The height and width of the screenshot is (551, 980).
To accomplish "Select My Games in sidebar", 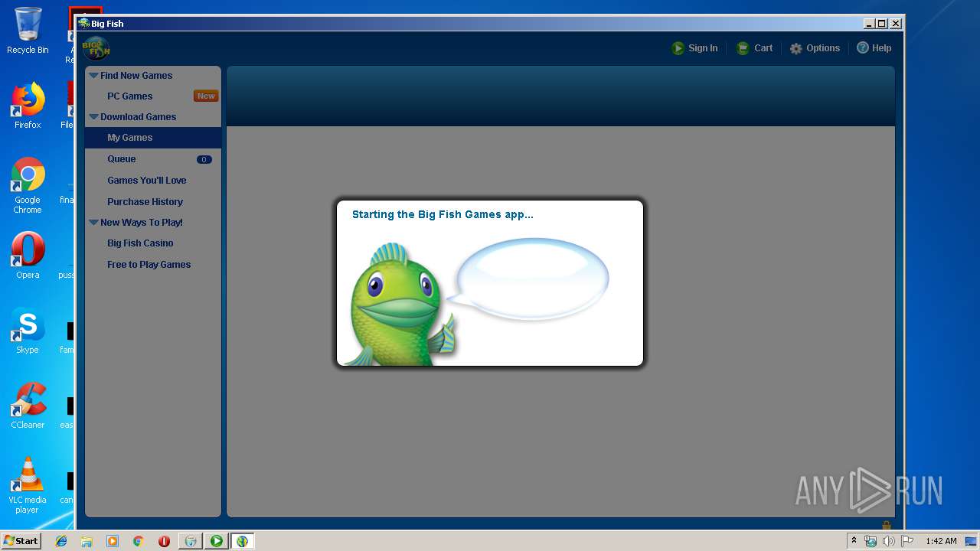I will pyautogui.click(x=153, y=138).
